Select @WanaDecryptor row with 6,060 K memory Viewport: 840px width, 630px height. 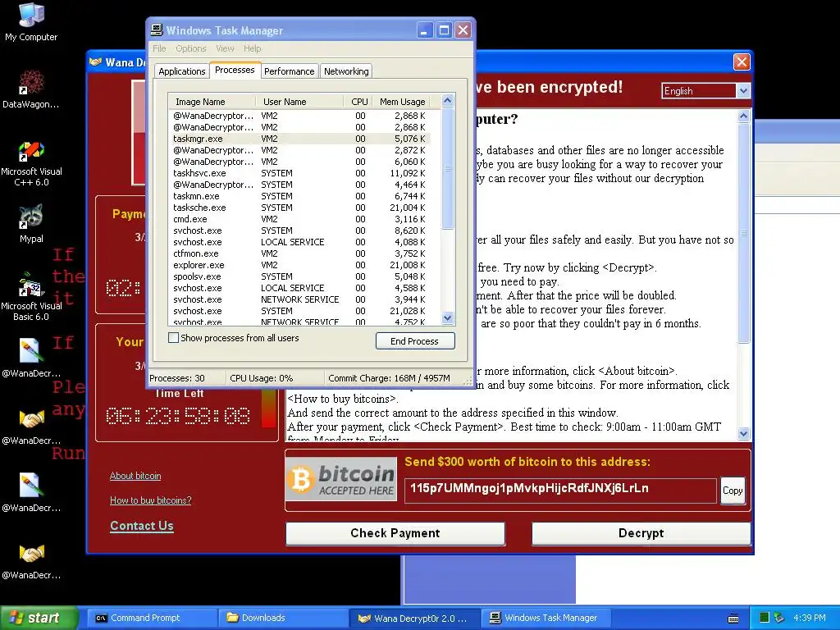click(299, 162)
